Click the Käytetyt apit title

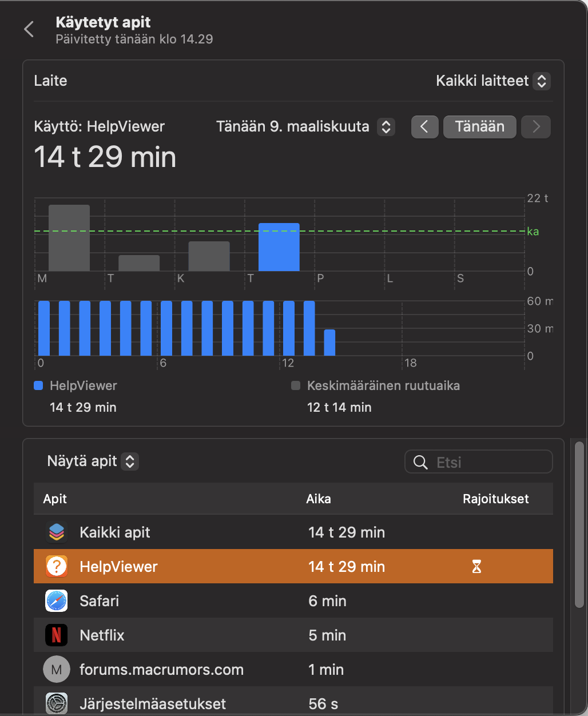click(104, 23)
